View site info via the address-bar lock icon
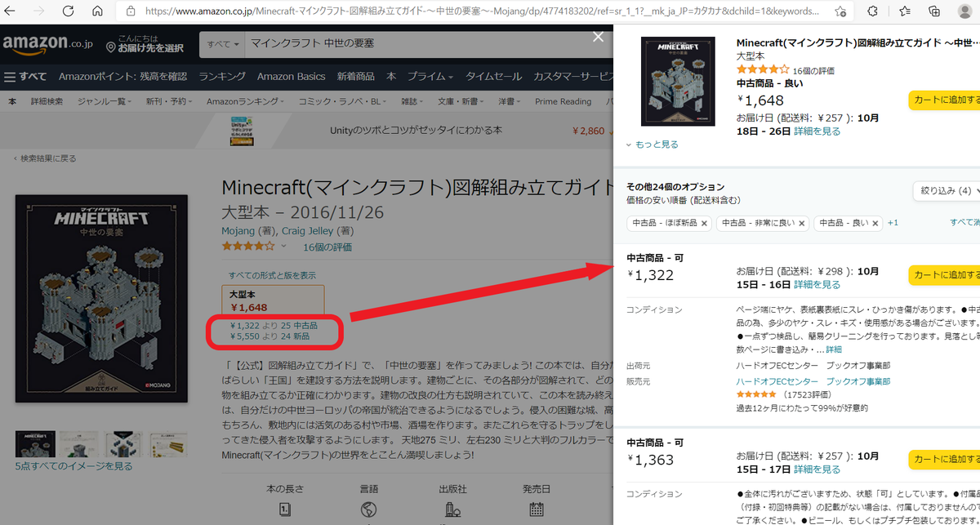The height and width of the screenshot is (525, 980). [x=131, y=11]
